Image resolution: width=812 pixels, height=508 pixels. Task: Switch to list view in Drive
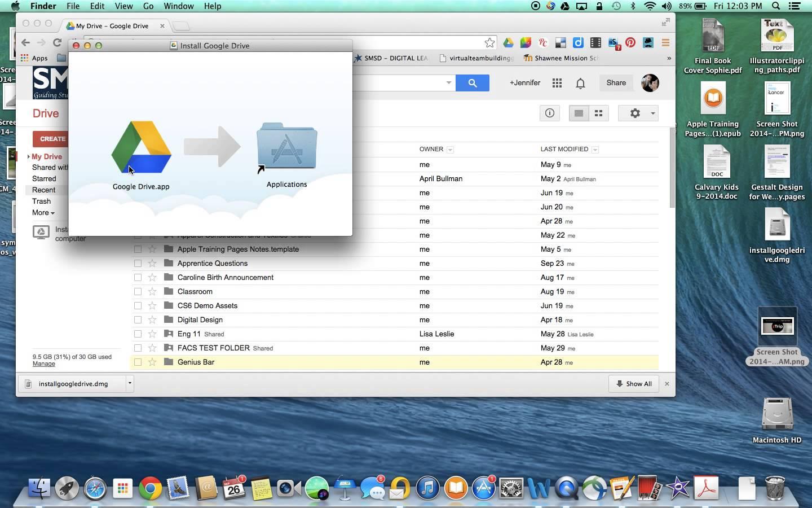click(579, 113)
